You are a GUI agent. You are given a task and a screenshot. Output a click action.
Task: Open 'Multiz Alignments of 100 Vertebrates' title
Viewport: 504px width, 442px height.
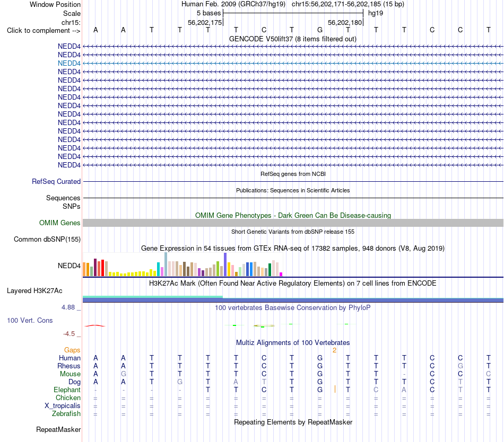[x=293, y=343]
